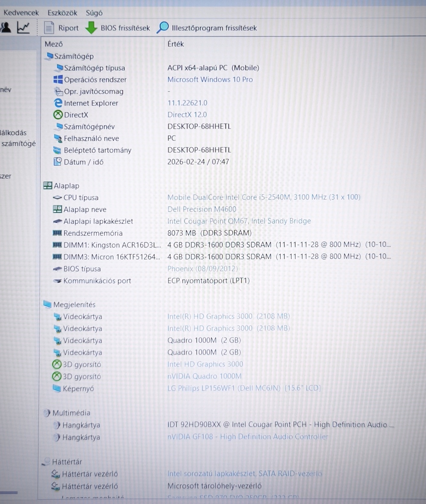The height and width of the screenshot is (504, 426).
Task: Open Intel Cougar Point QM67 chipset link
Action: pos(239,221)
